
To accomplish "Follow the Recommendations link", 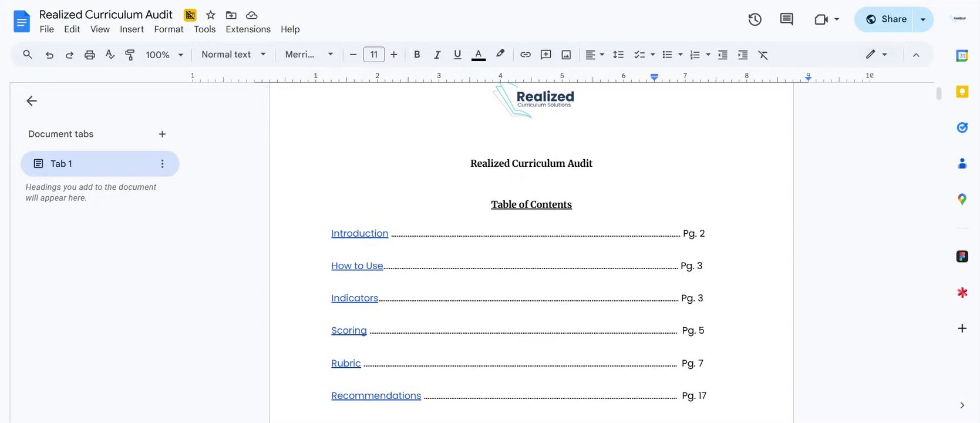I will (x=376, y=395).
